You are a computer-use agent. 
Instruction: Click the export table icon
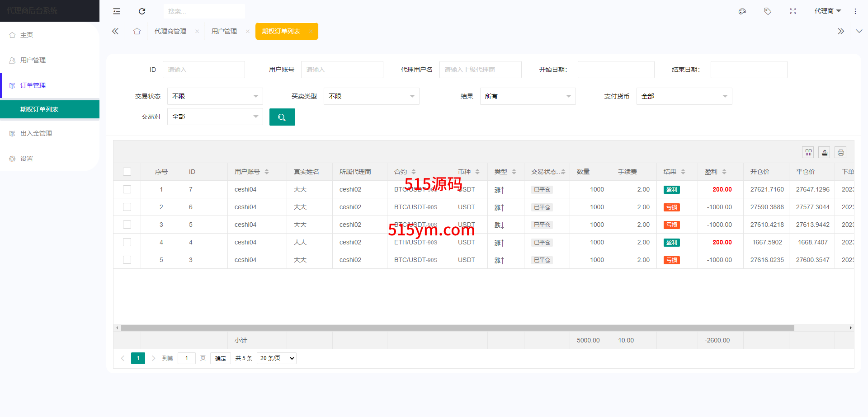pyautogui.click(x=825, y=153)
